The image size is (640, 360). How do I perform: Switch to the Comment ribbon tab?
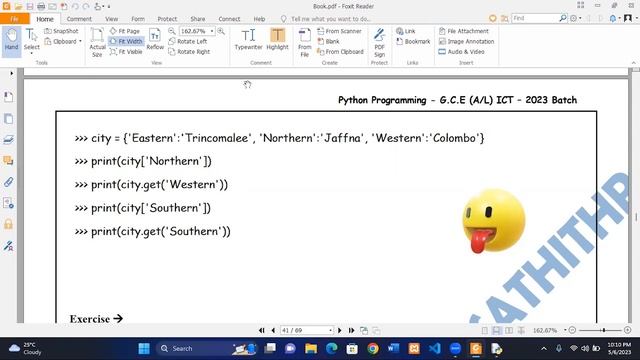(x=79, y=19)
